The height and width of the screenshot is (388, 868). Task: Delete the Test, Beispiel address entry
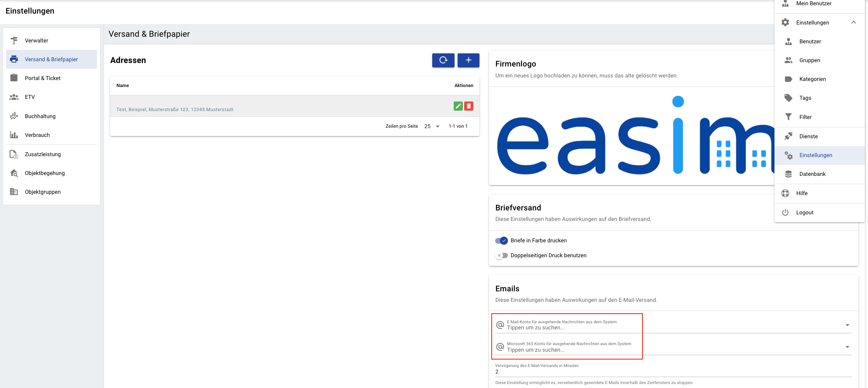coord(469,106)
